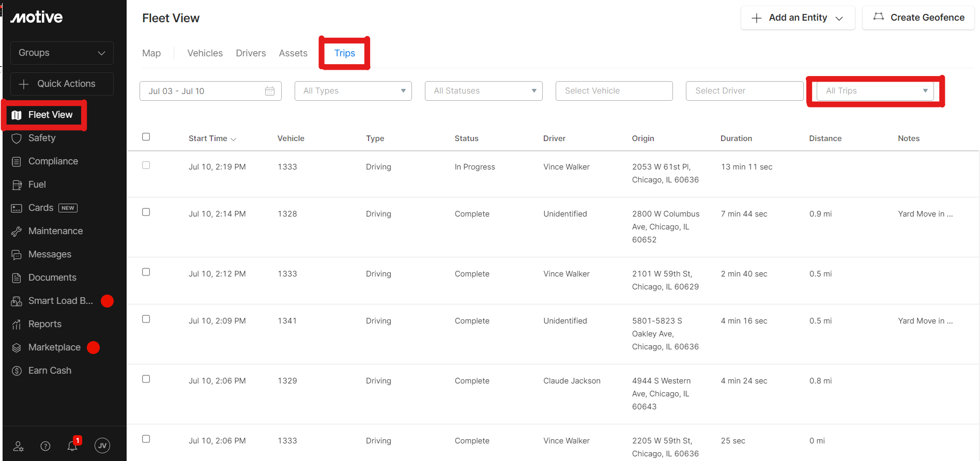The height and width of the screenshot is (461, 980).
Task: Switch to the Assets tab
Action: [x=293, y=53]
